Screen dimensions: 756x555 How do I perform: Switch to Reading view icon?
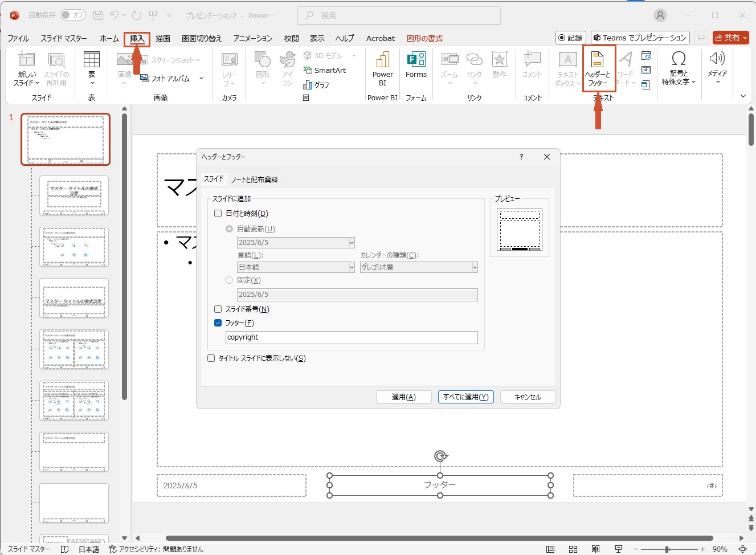click(x=595, y=549)
